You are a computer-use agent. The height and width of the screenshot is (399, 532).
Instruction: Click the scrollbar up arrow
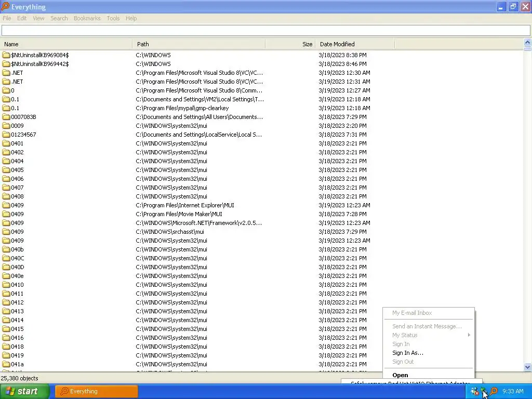pyautogui.click(x=527, y=42)
